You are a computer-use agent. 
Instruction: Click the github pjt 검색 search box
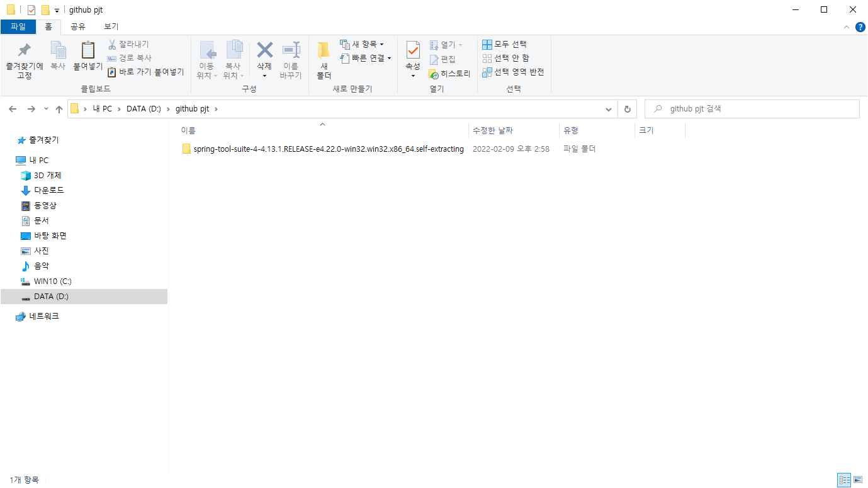752,109
